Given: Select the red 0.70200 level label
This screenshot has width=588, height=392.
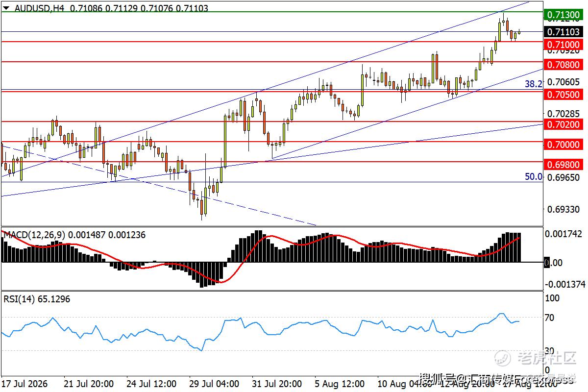Looking at the screenshot, I should coord(563,124).
